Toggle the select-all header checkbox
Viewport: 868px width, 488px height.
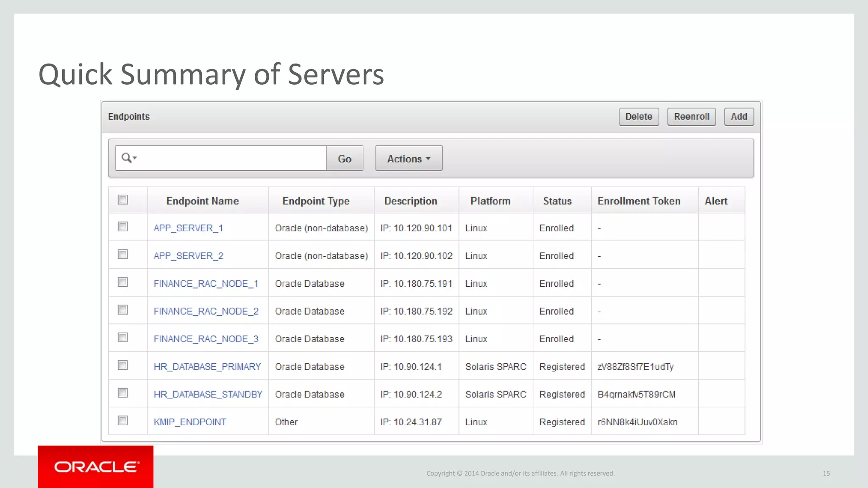123,200
